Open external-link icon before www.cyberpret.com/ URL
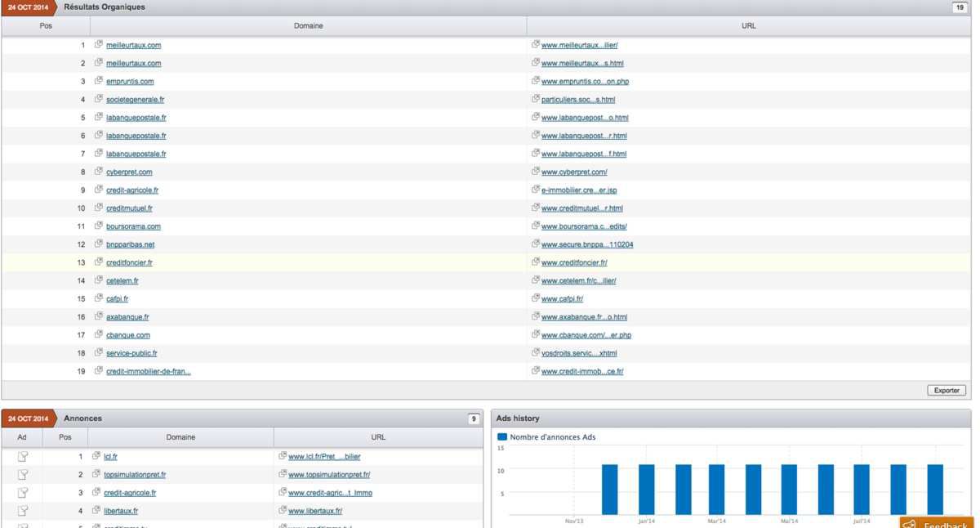This screenshot has height=528, width=980. click(536, 172)
